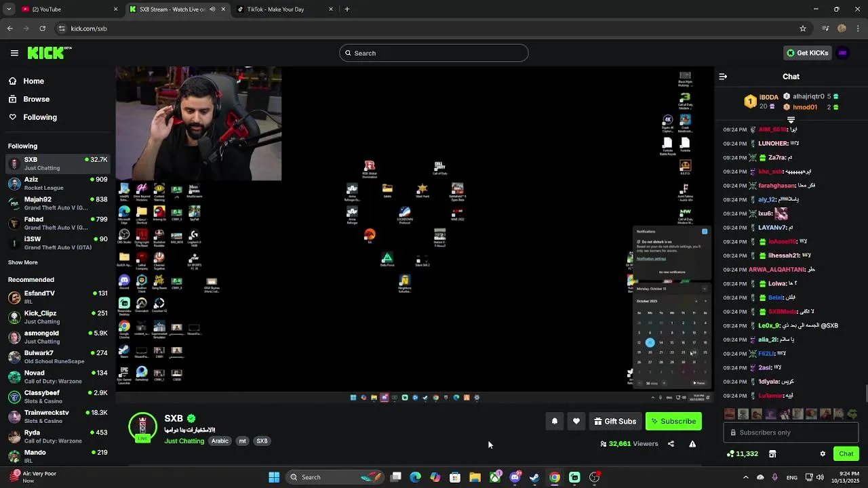Open Trainwreckstv recommended channel

58,416
